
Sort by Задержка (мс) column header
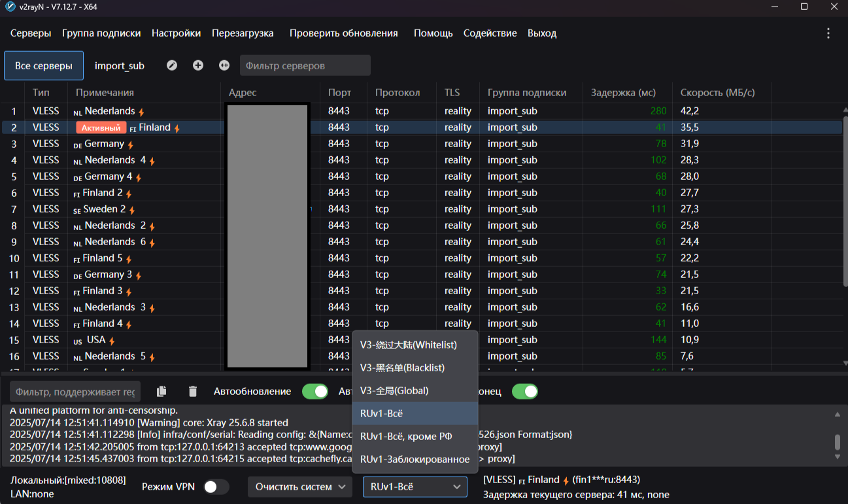pos(622,93)
